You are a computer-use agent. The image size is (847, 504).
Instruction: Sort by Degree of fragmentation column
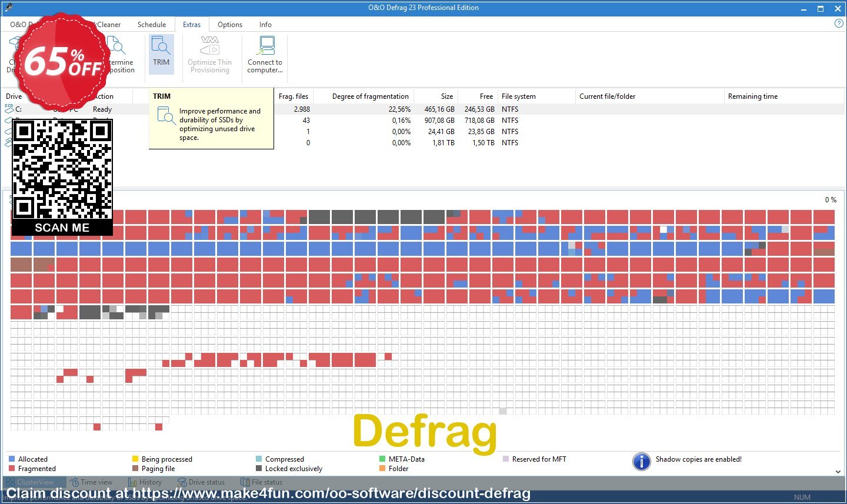click(x=371, y=96)
